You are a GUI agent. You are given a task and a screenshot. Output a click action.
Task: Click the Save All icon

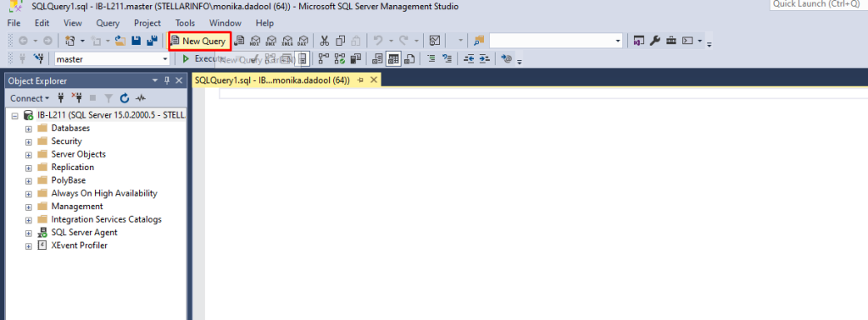(152, 41)
